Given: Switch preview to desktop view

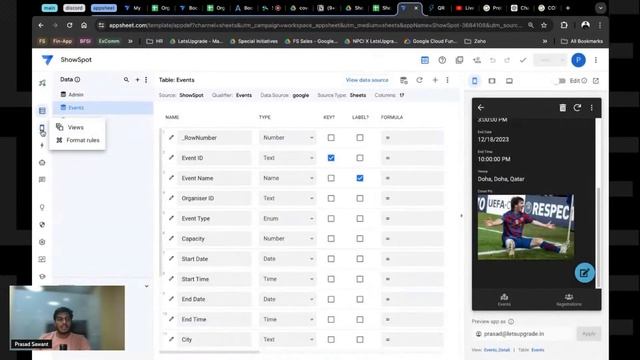Looking at the screenshot, I should coord(509,81).
